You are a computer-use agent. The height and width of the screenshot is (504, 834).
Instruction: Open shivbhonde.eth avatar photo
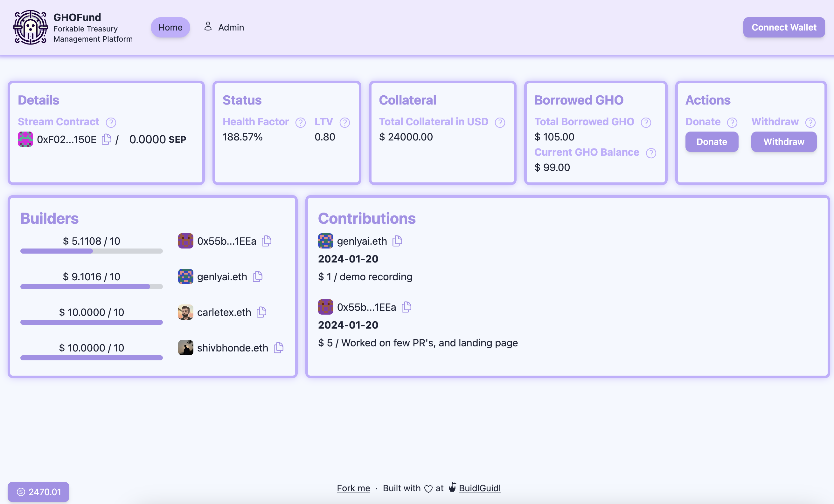186,347
